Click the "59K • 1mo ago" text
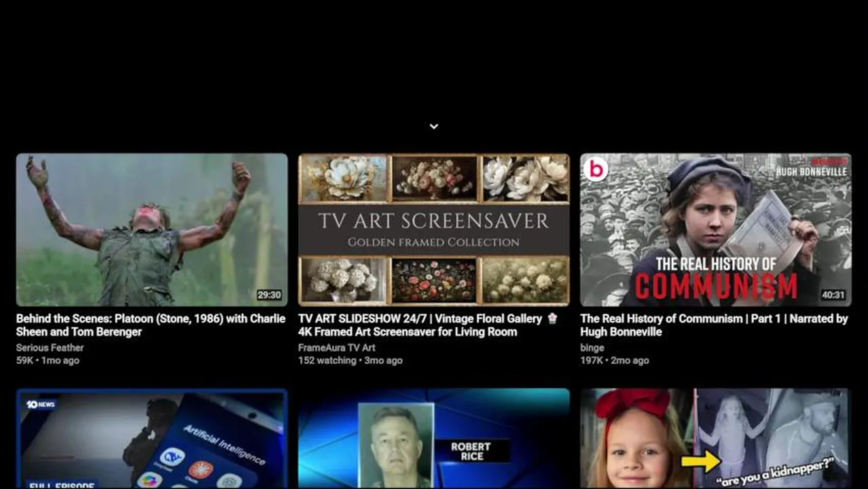 pyautogui.click(x=48, y=361)
